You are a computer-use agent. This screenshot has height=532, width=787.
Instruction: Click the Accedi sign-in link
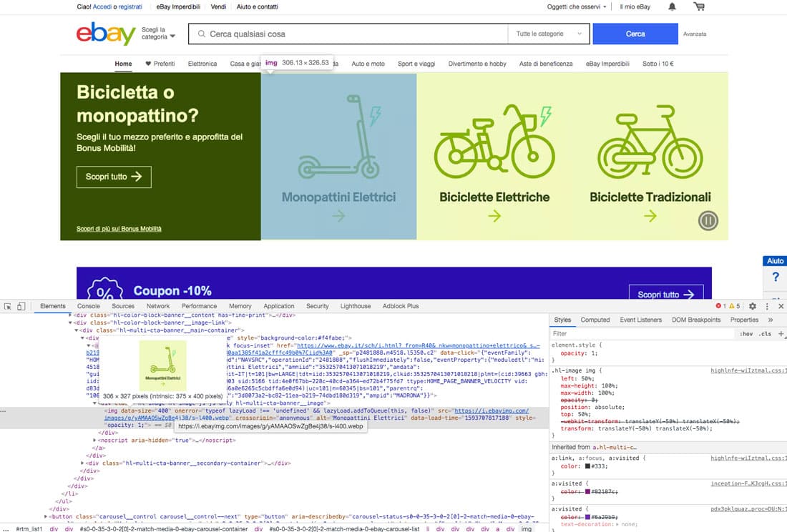[x=102, y=7]
